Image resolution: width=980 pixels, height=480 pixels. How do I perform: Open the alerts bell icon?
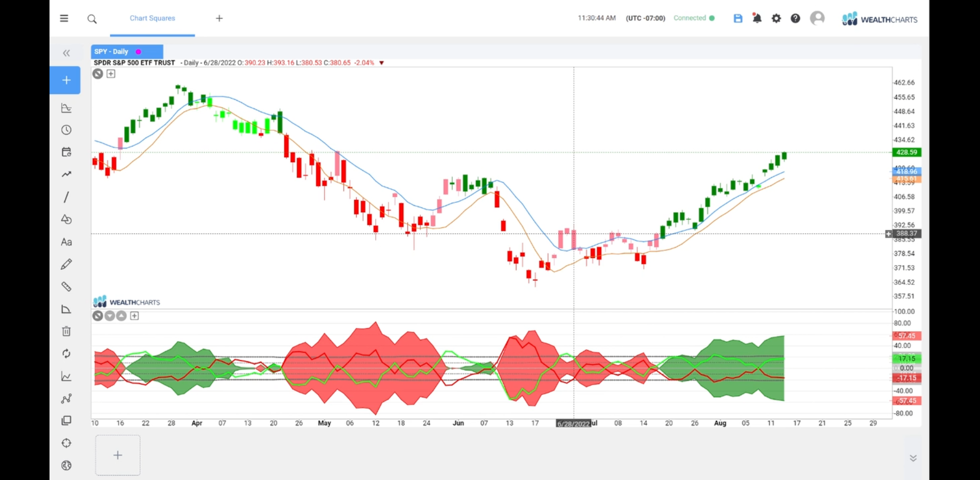point(757,18)
